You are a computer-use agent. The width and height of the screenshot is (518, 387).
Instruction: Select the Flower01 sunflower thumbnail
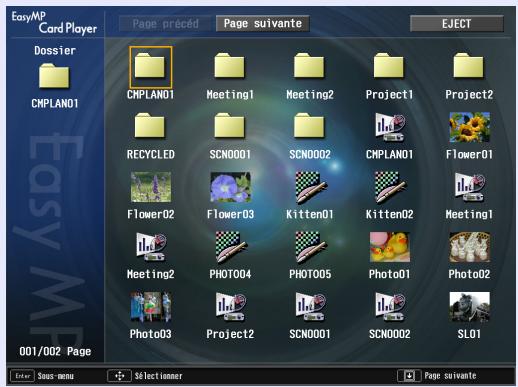[x=469, y=127]
